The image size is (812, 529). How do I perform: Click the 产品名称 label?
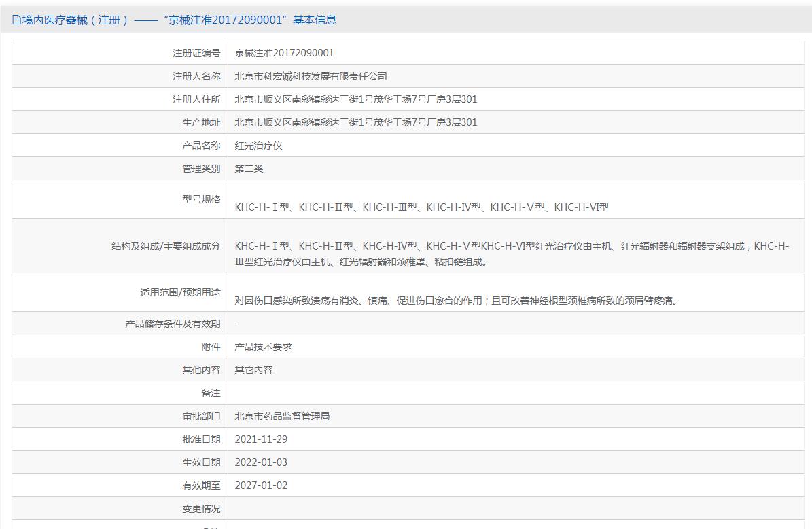pyautogui.click(x=201, y=146)
